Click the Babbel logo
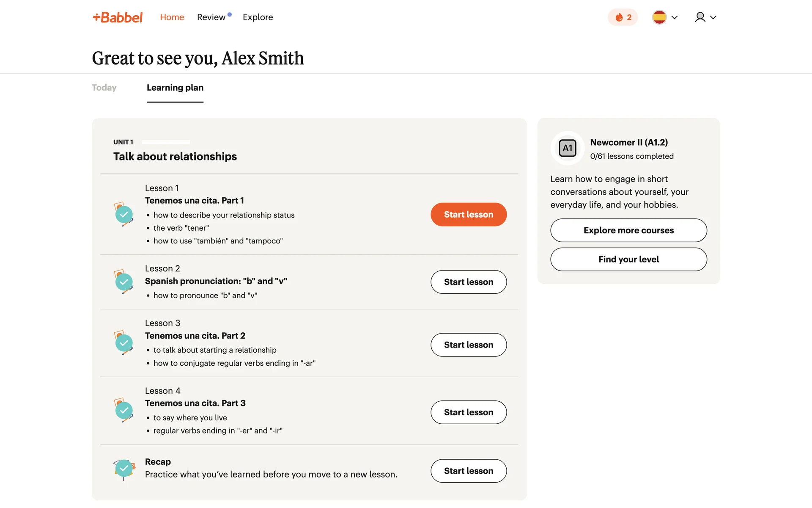The height and width of the screenshot is (508, 812). click(x=118, y=17)
